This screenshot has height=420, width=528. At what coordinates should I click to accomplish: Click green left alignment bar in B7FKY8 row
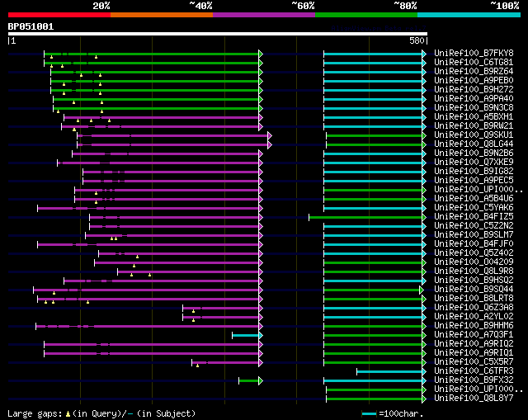[153, 54]
